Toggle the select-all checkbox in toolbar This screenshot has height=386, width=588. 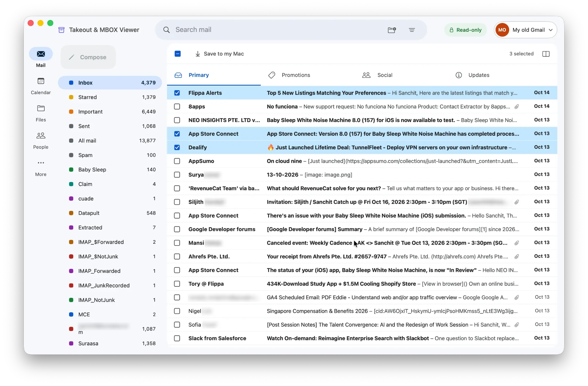coord(178,54)
